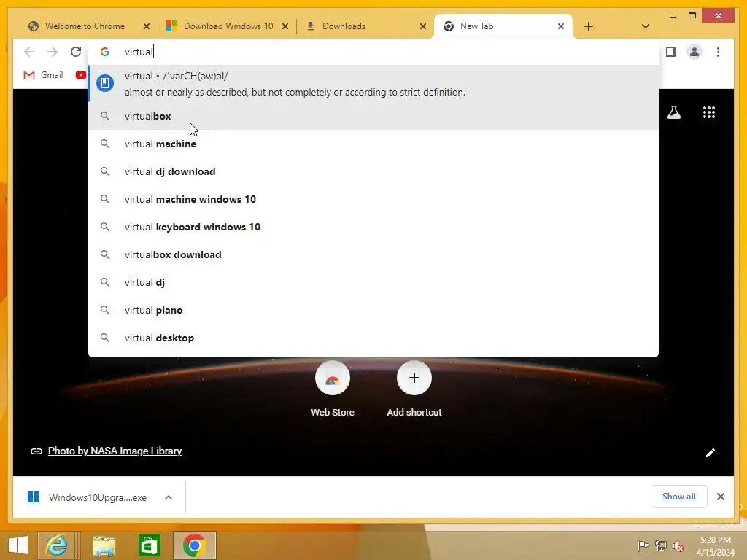Open the Gmail bookmark
Image resolution: width=747 pixels, height=560 pixels.
[43, 75]
